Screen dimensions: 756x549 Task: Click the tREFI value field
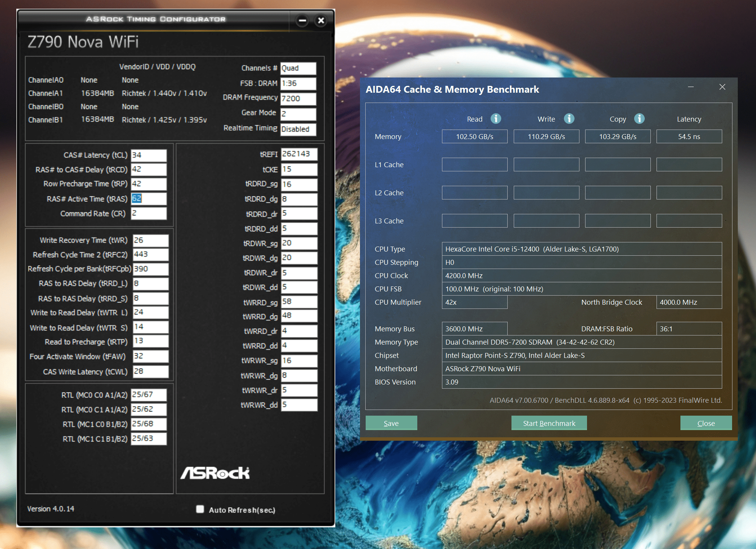[299, 154]
